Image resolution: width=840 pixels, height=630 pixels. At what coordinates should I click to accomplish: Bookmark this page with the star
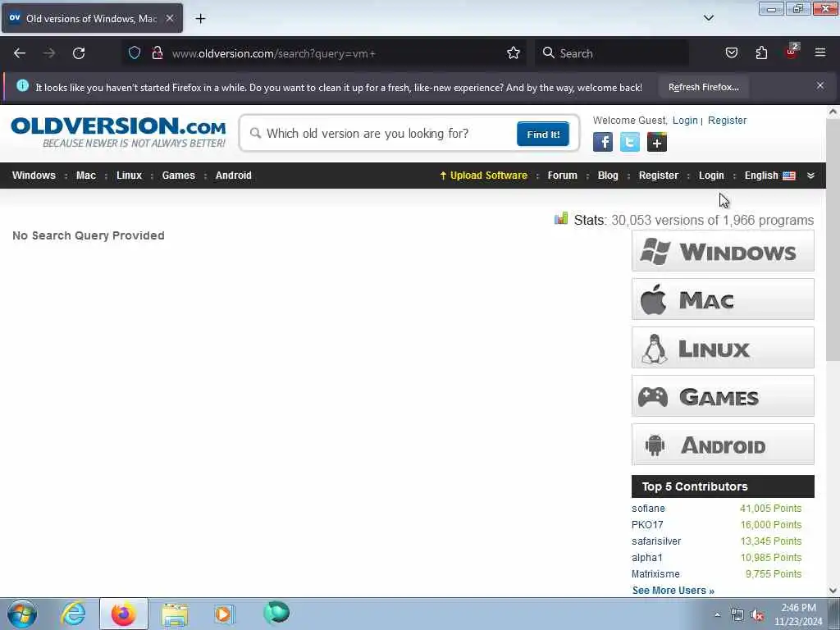514,52
